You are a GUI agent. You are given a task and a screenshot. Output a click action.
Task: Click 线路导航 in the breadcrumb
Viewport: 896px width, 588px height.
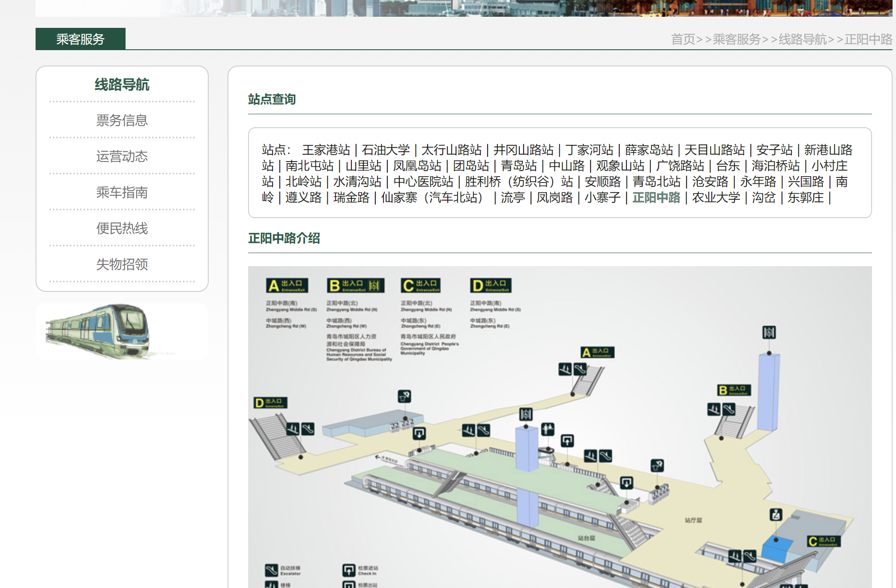[803, 39]
